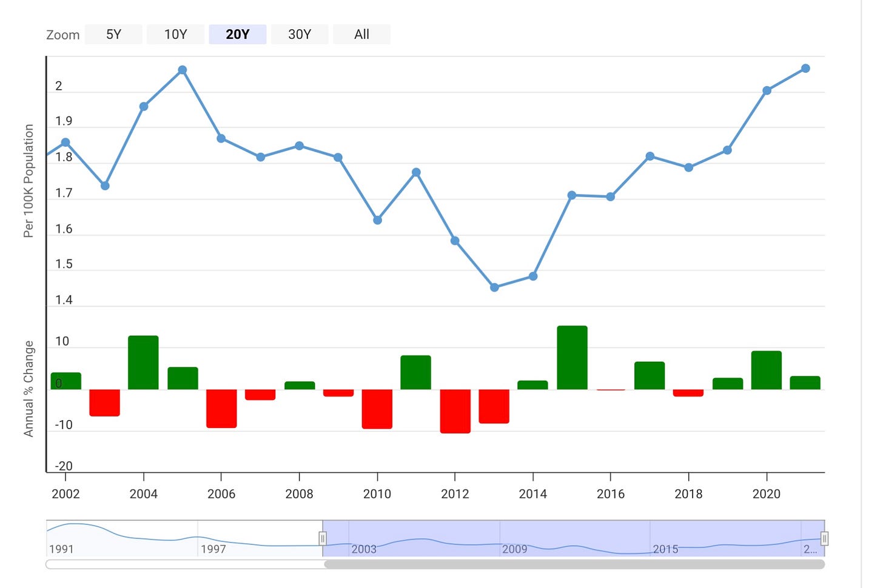Click the red 2006 bar
Viewport: 883px width, 588px height.
[x=221, y=409]
